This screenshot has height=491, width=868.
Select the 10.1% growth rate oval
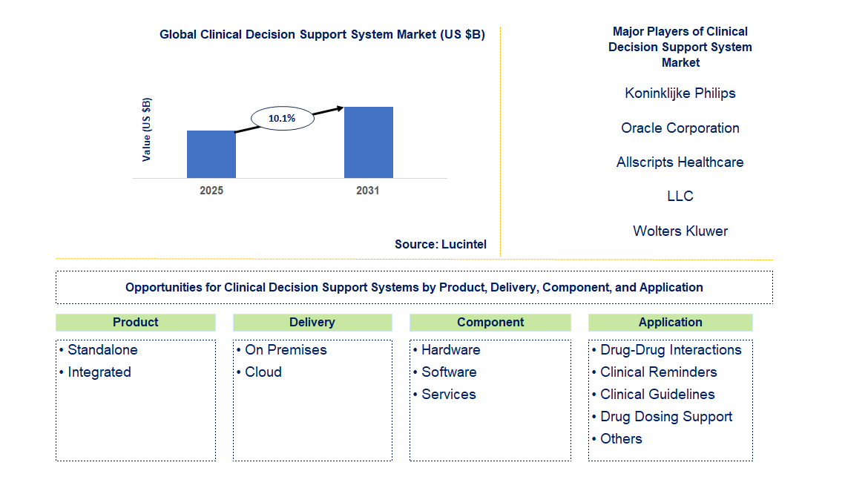pyautogui.click(x=283, y=118)
